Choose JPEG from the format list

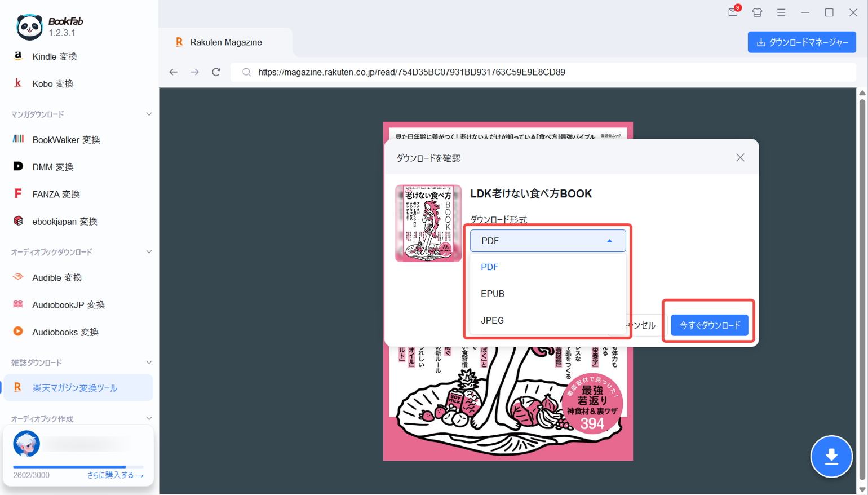pyautogui.click(x=548, y=320)
